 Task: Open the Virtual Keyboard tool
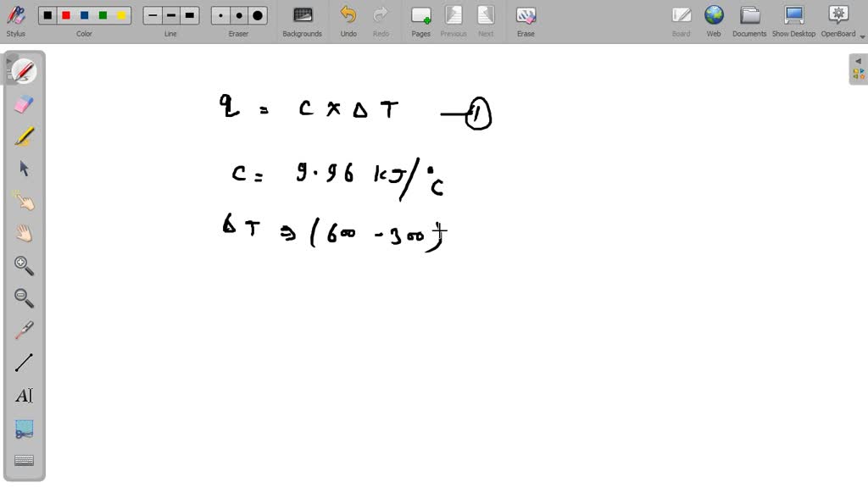(x=23, y=460)
